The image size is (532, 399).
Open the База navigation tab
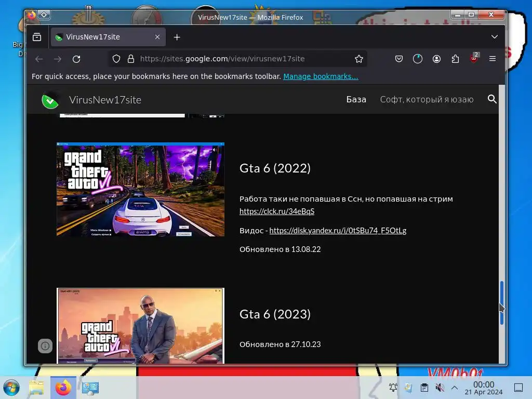click(356, 99)
